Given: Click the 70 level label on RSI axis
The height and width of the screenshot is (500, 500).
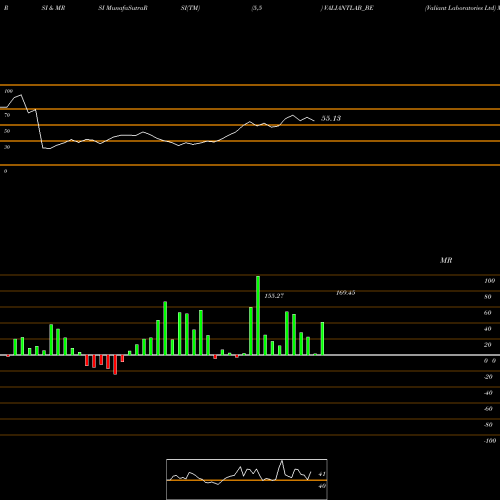Looking at the screenshot, I should tap(7, 115).
